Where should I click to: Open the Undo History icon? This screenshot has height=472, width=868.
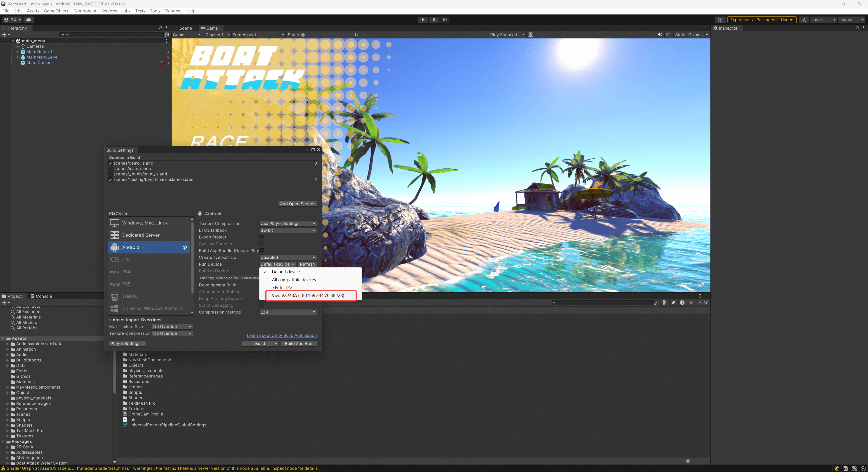pyautogui.click(x=720, y=19)
